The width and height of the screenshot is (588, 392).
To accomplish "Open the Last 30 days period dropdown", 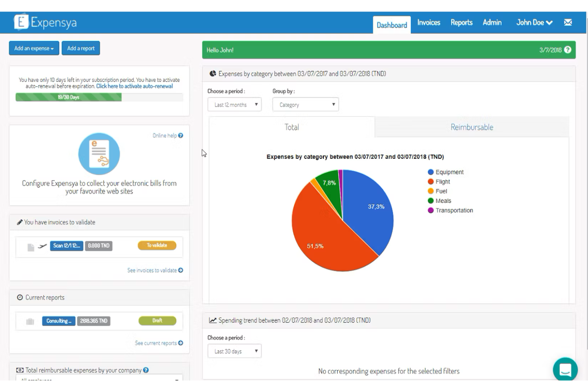I will coord(234,351).
